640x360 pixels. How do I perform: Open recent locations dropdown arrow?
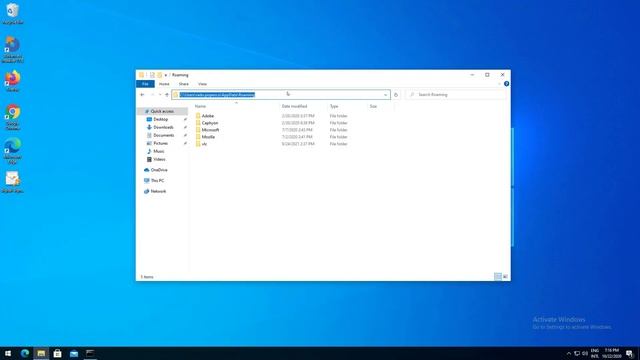coord(160,95)
